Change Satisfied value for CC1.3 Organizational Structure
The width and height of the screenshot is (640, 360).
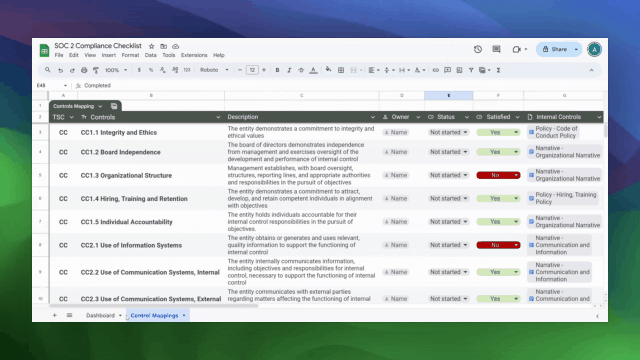click(x=498, y=175)
